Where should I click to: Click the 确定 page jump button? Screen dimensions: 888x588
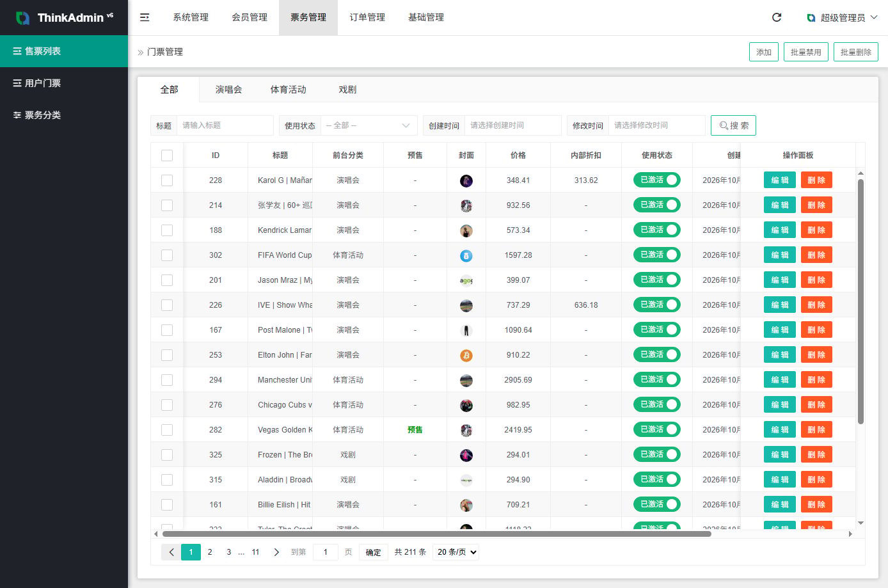[x=374, y=552]
